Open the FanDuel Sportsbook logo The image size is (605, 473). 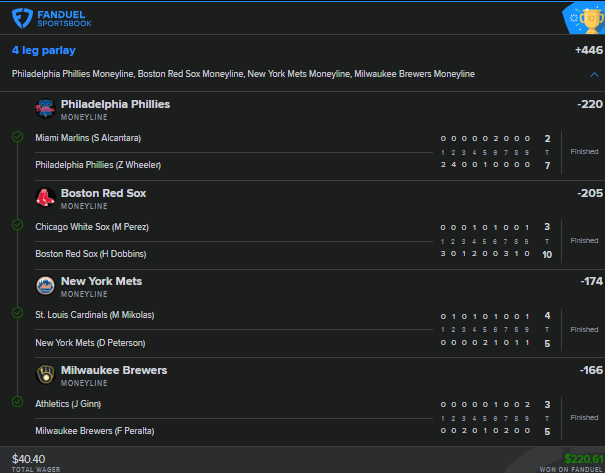coord(52,18)
